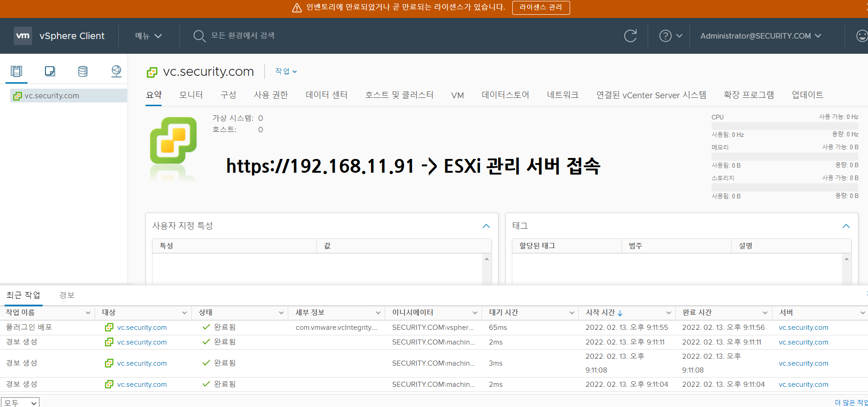Screen dimensions: 868x407
Task: Open the 메뉴 dropdown
Action: (x=148, y=36)
